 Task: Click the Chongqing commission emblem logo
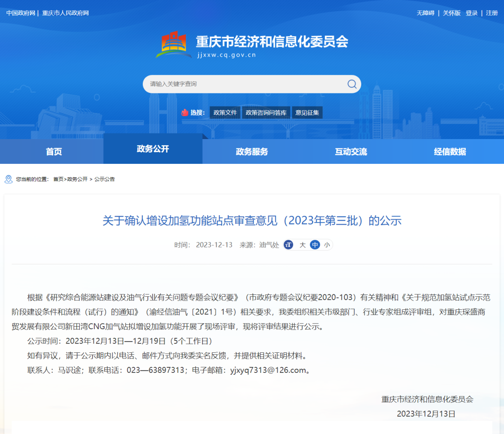[173, 45]
